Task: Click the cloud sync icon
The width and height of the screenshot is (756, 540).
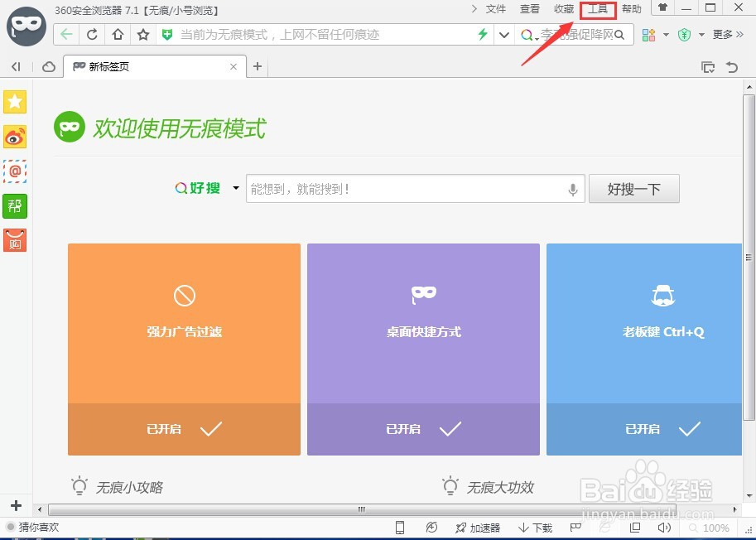Action: pyautogui.click(x=49, y=66)
